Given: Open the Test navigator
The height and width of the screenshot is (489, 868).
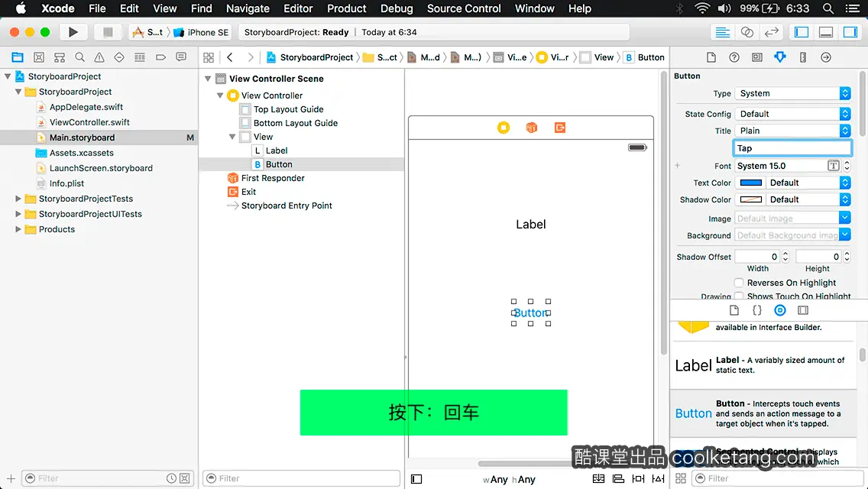Looking at the screenshot, I should (119, 57).
